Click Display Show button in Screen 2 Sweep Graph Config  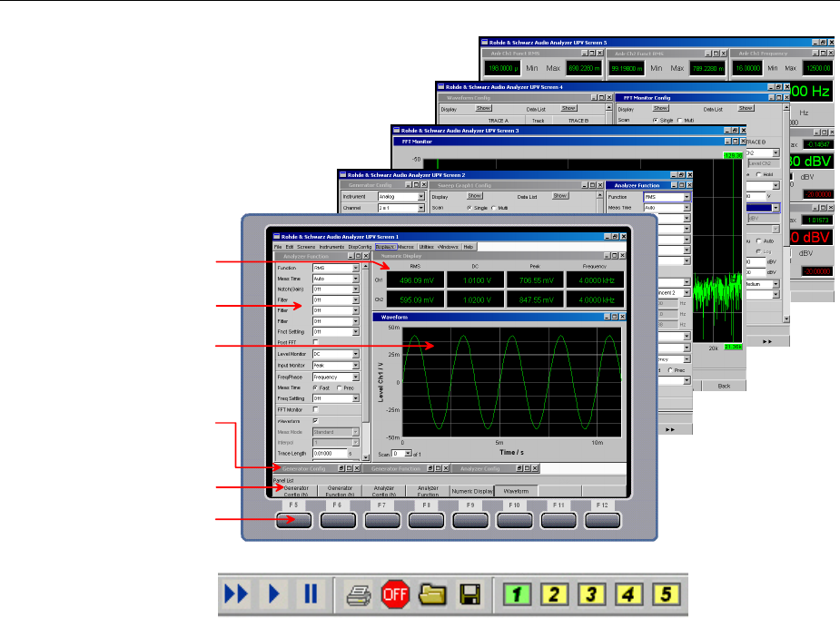tap(475, 196)
